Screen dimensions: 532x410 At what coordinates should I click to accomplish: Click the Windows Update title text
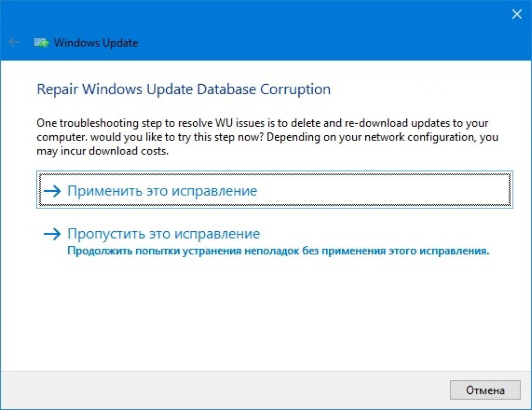(96, 43)
